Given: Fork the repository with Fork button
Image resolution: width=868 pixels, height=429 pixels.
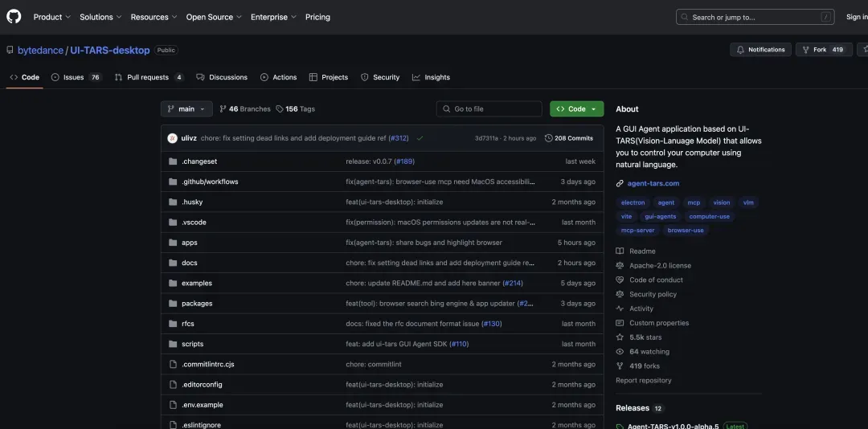Looking at the screenshot, I should point(824,50).
